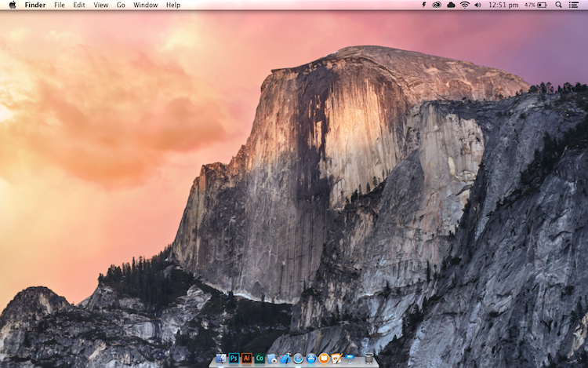Screen dimensions: 588x368
Task: Open the Help menu
Action: 173,5
